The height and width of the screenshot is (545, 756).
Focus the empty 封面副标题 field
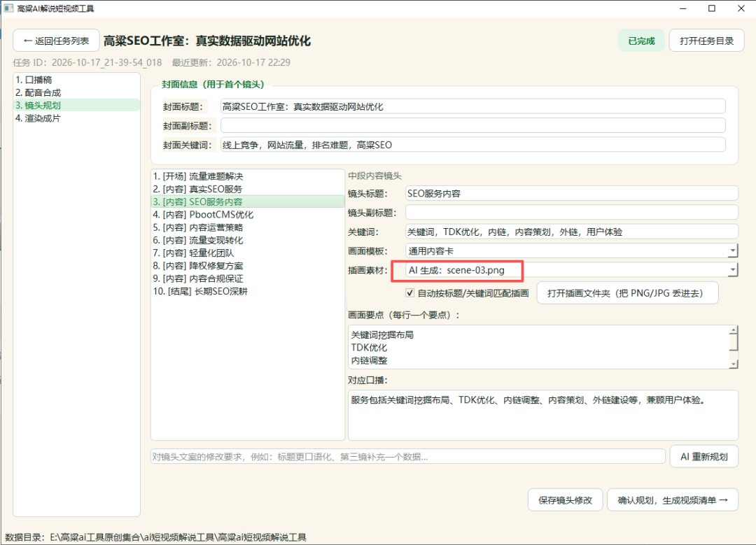(473, 126)
